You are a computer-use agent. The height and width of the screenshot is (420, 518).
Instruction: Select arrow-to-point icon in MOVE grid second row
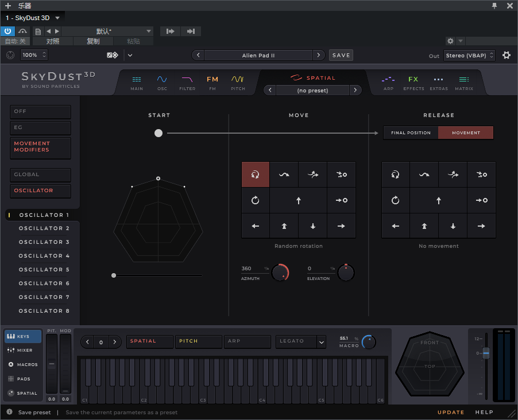(x=341, y=200)
